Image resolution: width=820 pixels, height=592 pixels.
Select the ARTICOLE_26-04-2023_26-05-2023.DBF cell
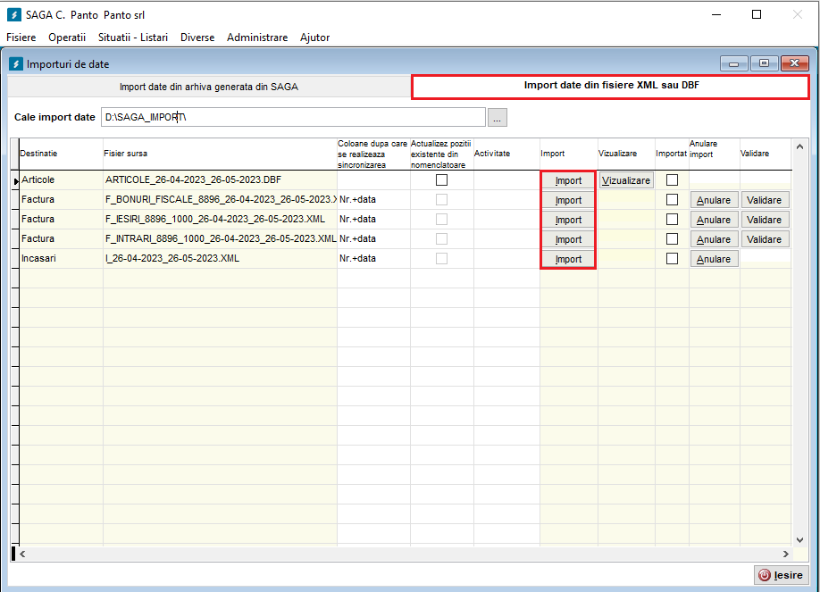coord(220,180)
